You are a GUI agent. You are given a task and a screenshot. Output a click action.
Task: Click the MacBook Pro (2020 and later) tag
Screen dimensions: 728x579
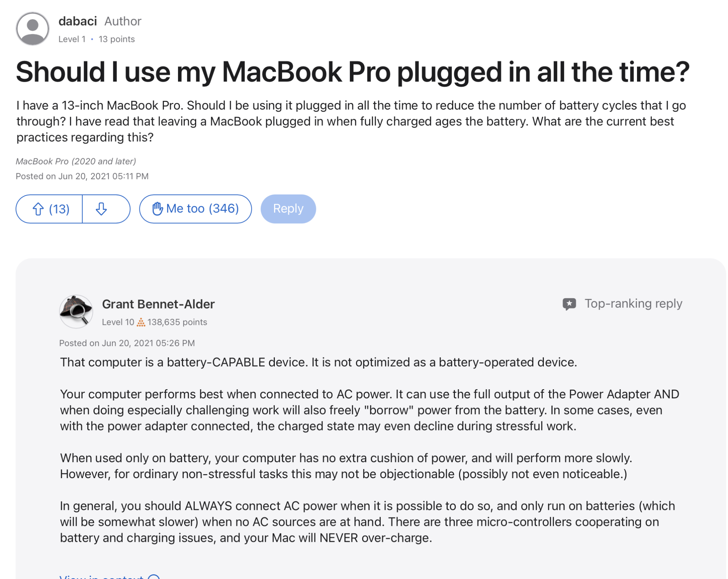click(76, 161)
